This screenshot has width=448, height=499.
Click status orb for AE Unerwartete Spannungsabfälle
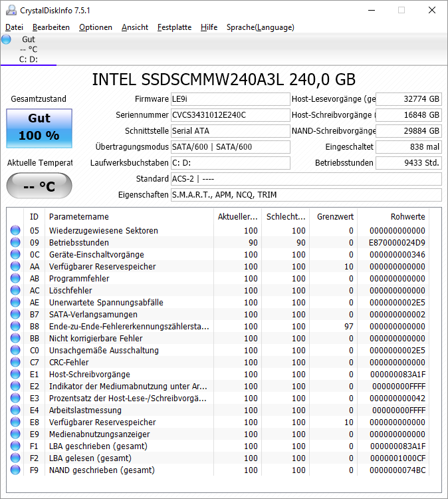click(15, 302)
